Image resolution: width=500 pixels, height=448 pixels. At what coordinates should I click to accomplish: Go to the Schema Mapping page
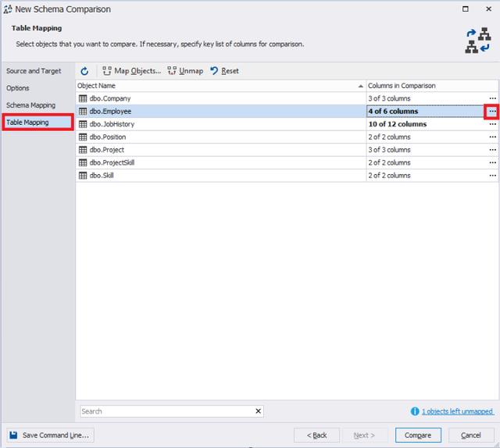click(31, 105)
